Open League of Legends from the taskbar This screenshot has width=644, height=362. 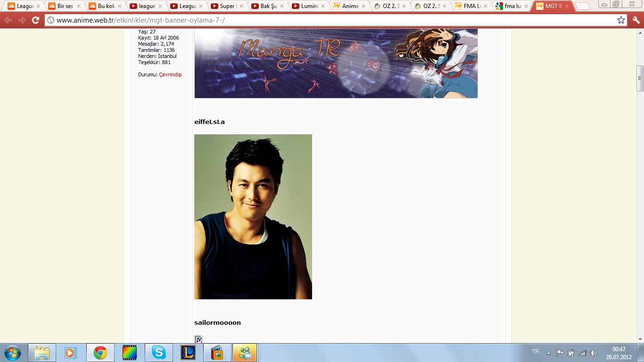[188, 353]
